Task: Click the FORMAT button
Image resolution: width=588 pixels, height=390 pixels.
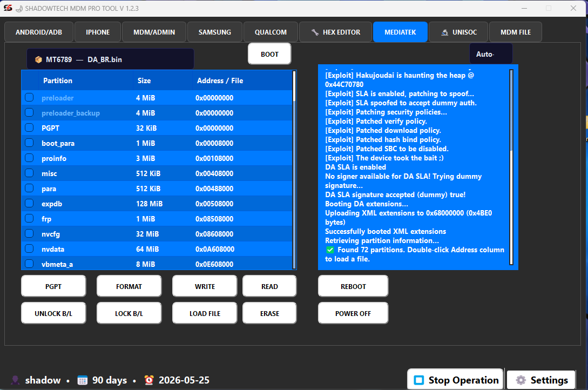Action: [x=129, y=286]
